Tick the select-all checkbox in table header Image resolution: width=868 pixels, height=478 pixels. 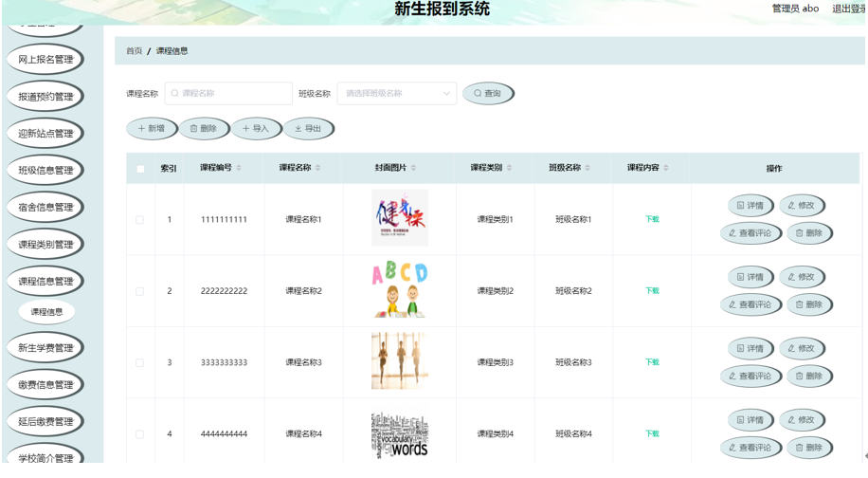(x=140, y=169)
